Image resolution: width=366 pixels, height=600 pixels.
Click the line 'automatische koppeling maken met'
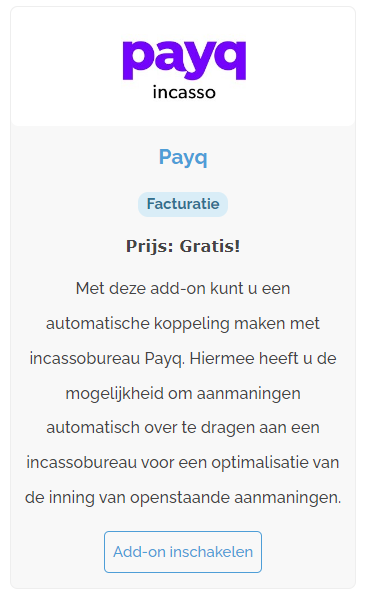coord(183,323)
